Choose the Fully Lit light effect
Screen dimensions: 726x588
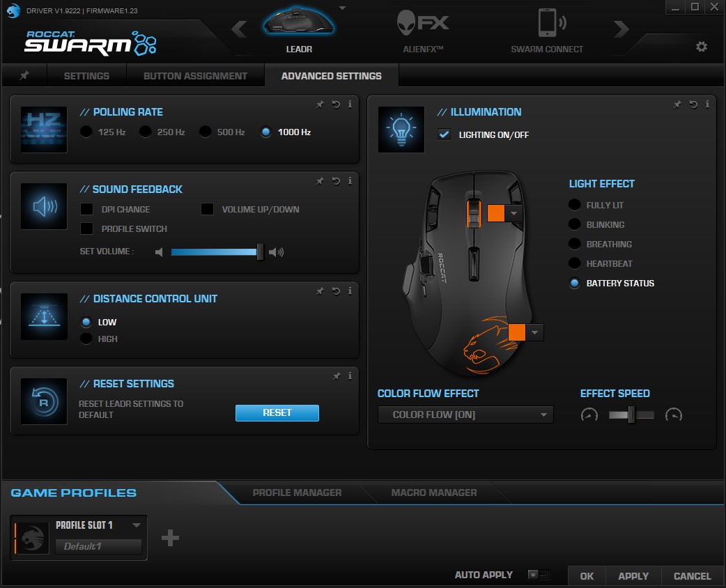(575, 205)
